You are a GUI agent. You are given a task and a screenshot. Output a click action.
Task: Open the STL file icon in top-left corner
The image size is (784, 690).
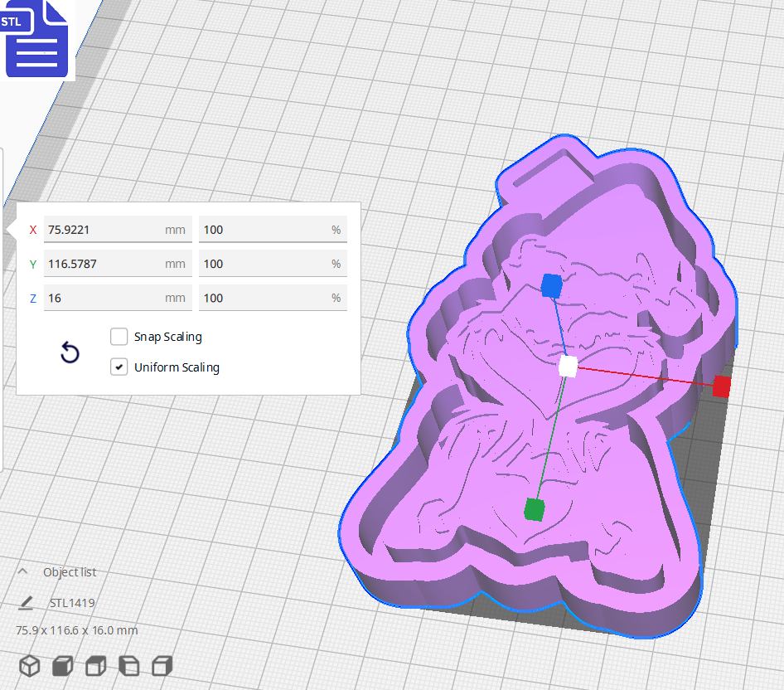(x=36, y=39)
